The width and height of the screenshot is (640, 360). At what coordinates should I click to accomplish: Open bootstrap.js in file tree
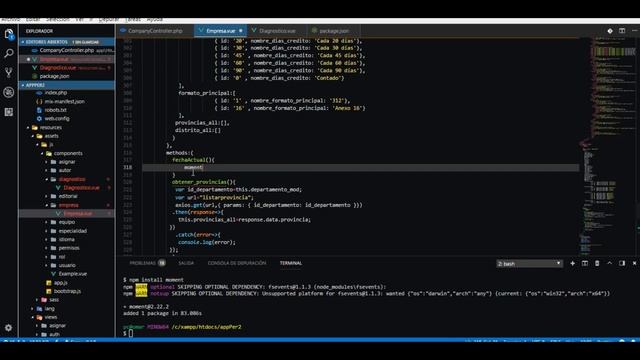pos(67,291)
